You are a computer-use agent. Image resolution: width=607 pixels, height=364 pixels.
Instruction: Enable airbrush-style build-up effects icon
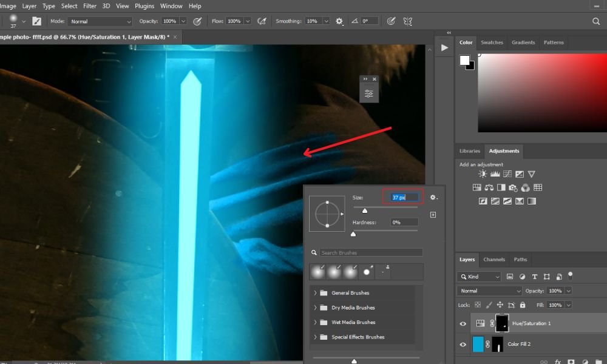tap(262, 21)
